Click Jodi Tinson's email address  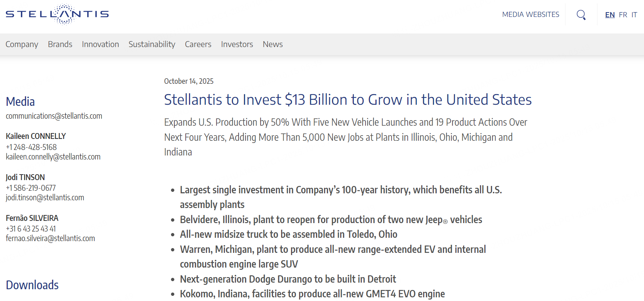click(x=45, y=198)
